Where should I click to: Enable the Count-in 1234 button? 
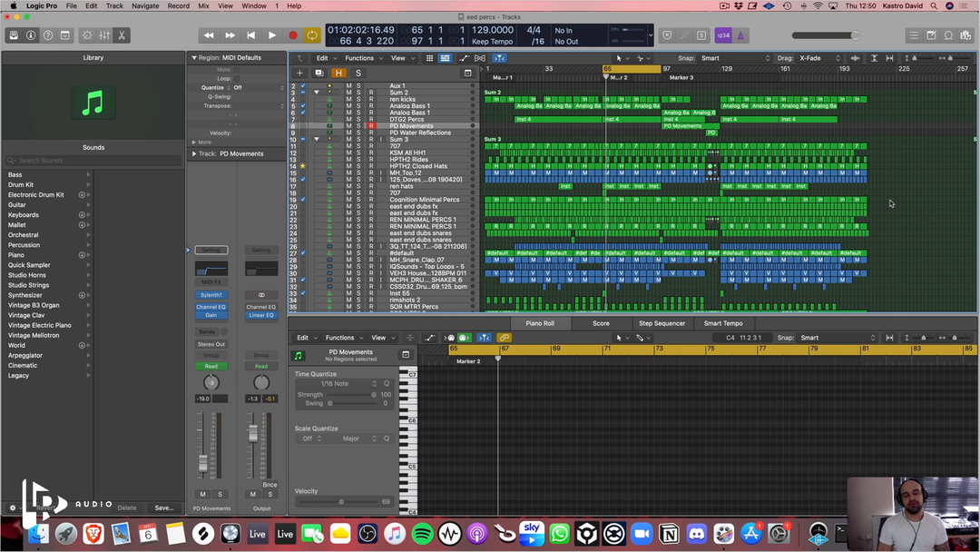(x=723, y=35)
